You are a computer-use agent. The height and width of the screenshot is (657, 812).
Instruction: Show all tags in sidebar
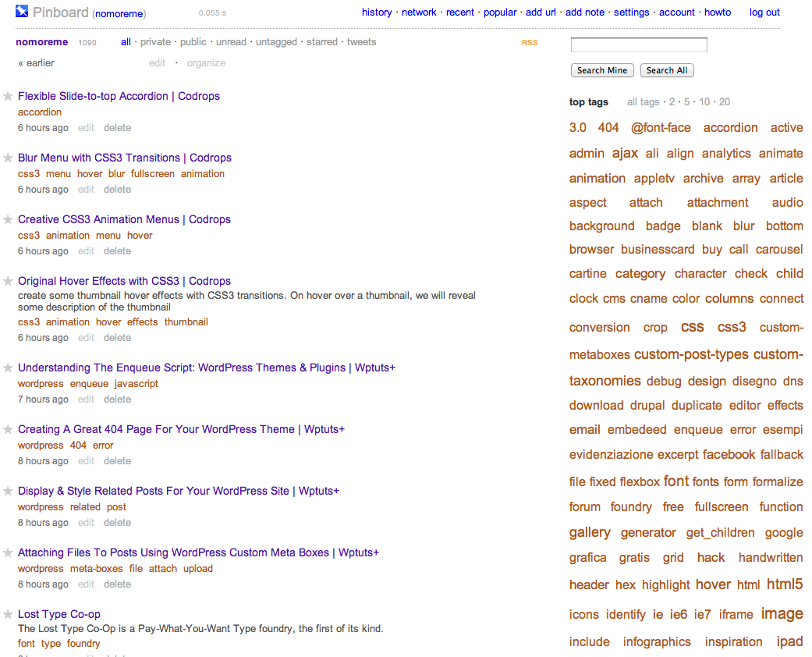[x=644, y=102]
